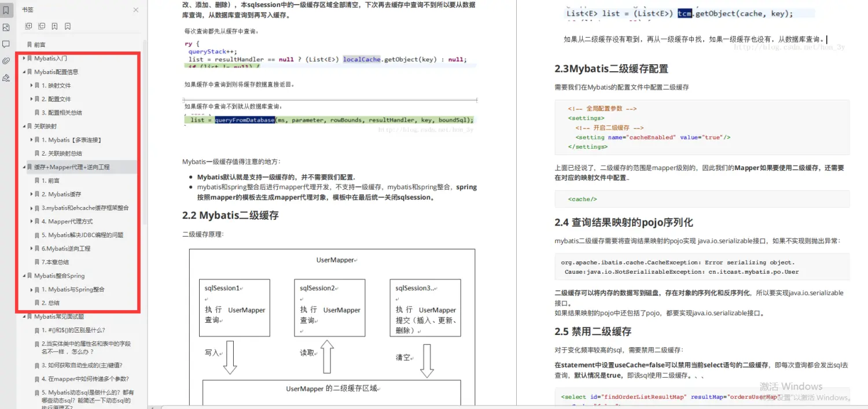Click the bookmark icon beside 7.本章总结
Viewport: 868px width, 409px height.
(37, 262)
